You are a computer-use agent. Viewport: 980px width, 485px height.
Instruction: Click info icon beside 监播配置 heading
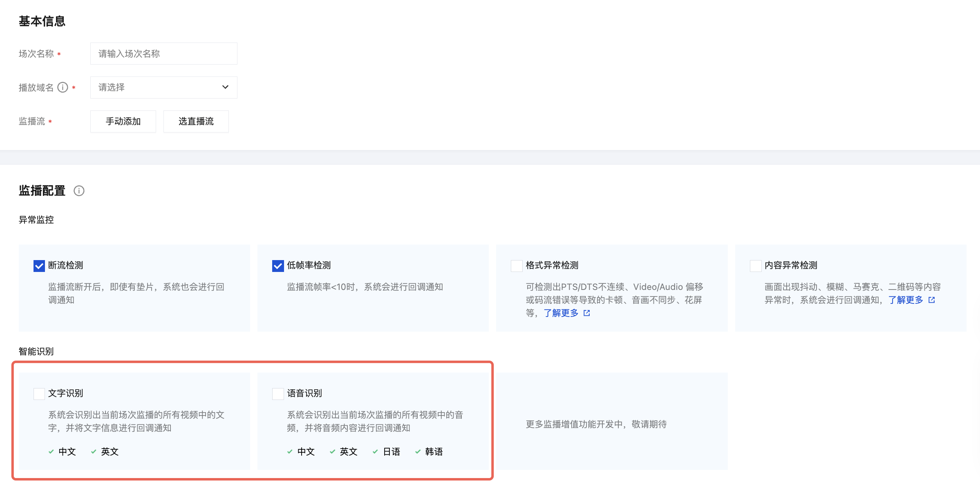[x=79, y=191]
